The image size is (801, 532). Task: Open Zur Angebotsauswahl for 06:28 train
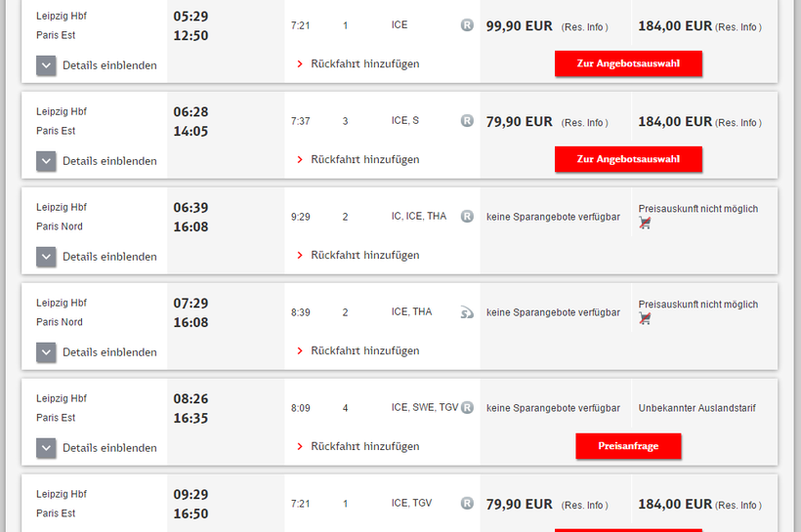[x=628, y=159]
